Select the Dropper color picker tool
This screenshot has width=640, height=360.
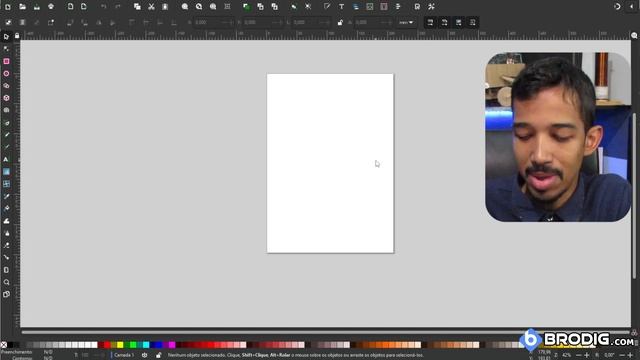pos(6,196)
